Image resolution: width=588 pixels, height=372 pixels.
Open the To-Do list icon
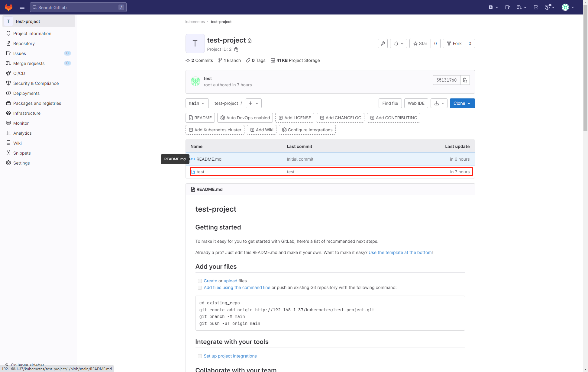click(x=536, y=7)
